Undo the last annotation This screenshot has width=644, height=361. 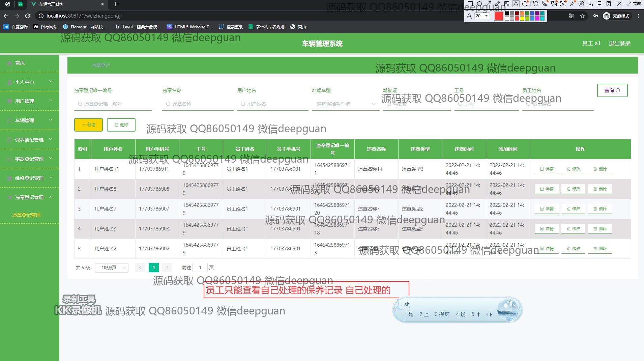(536, 4)
